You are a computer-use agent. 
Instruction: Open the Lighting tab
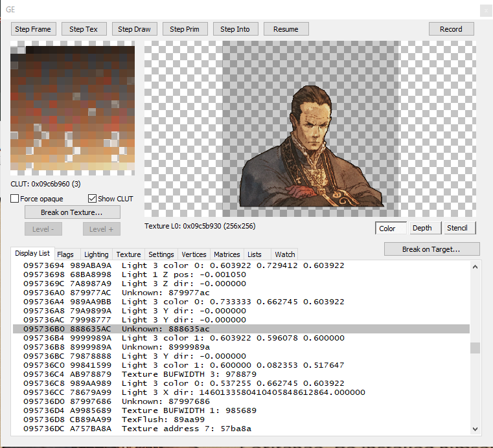click(97, 254)
